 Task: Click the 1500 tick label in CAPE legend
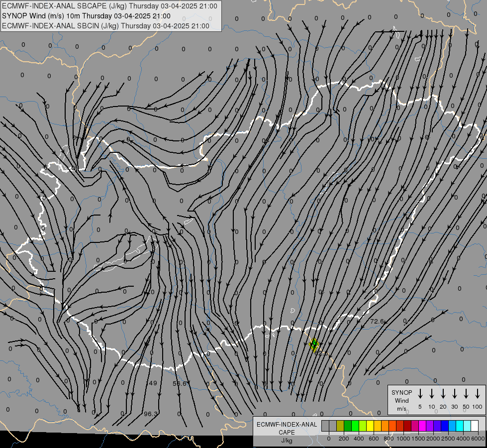(418, 439)
